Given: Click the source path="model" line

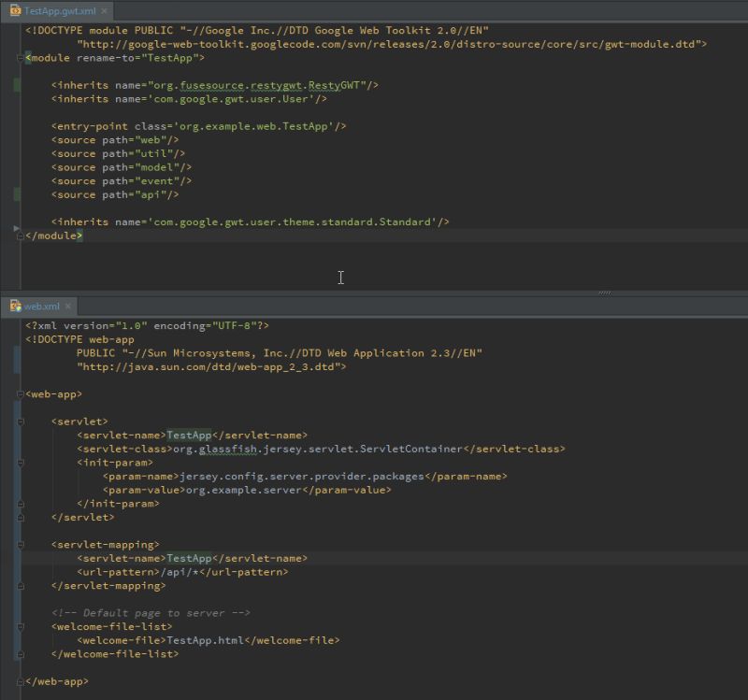Looking at the screenshot, I should [x=122, y=167].
